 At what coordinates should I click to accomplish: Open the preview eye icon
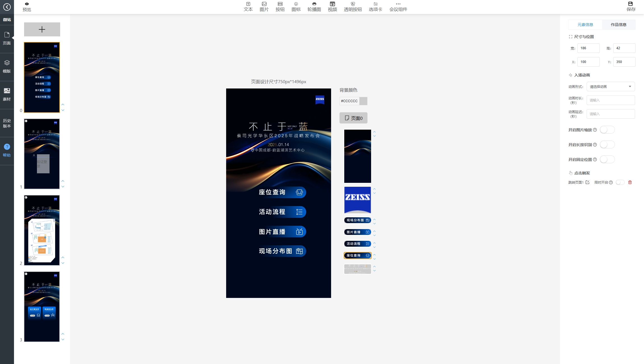point(27,4)
